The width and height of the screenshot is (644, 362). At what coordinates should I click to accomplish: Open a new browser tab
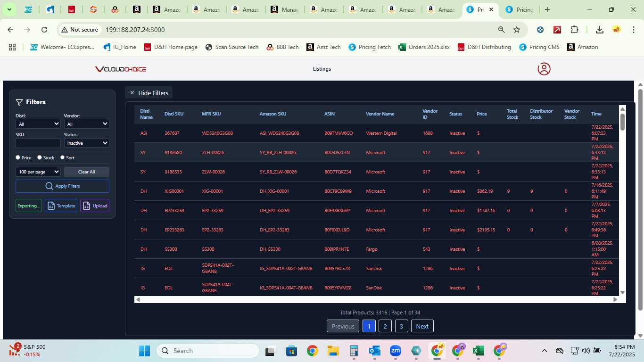[547, 9]
